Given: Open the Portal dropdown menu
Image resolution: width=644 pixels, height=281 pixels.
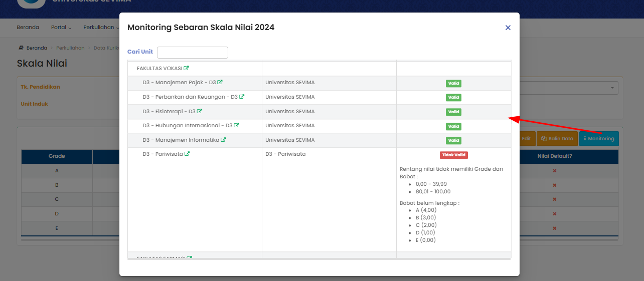Looking at the screenshot, I should (61, 28).
